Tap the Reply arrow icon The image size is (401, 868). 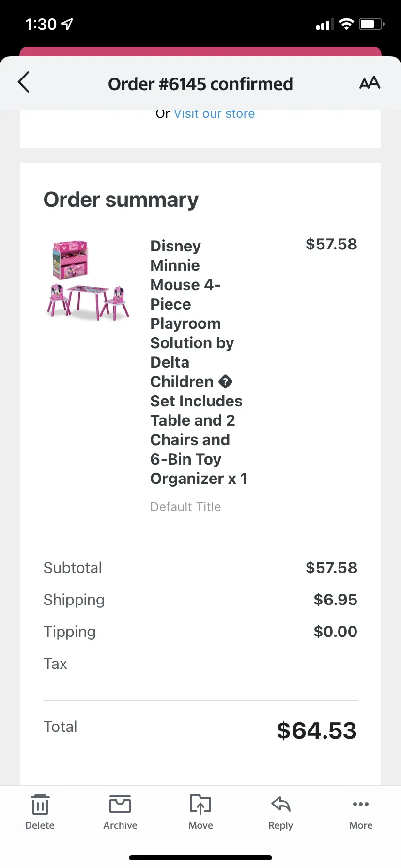[x=281, y=804]
